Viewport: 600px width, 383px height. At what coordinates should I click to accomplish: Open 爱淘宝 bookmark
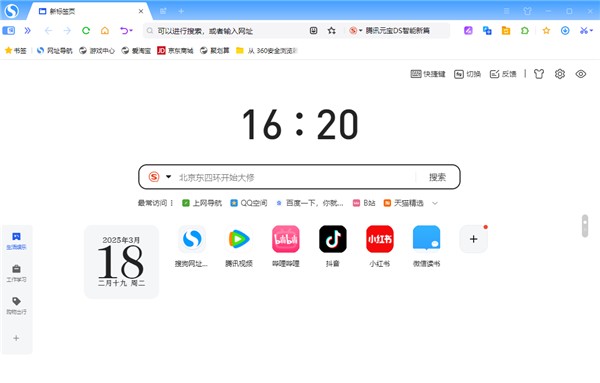tap(136, 51)
